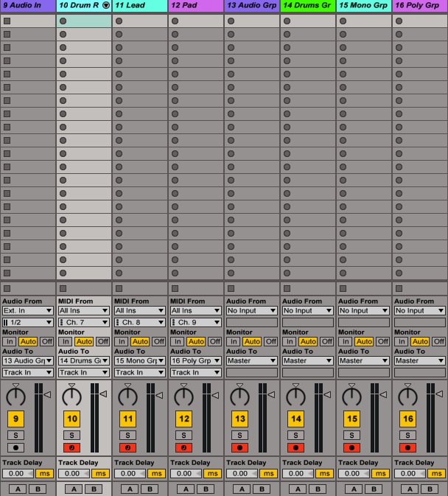Solo the 12 Pad track
448x496 pixels.
tap(183, 436)
